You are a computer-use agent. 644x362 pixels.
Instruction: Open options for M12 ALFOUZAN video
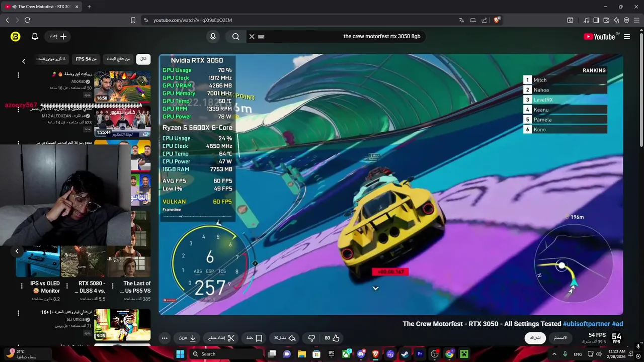point(18,109)
